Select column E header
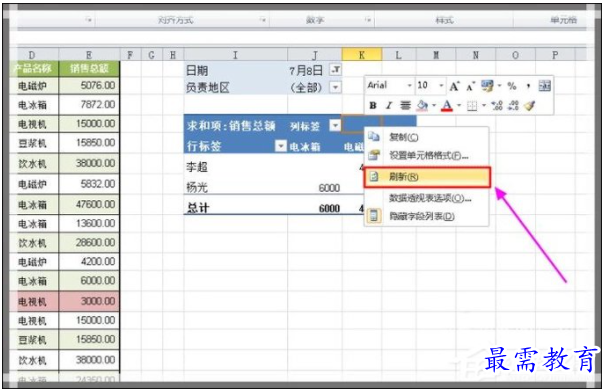 pyautogui.click(x=89, y=55)
